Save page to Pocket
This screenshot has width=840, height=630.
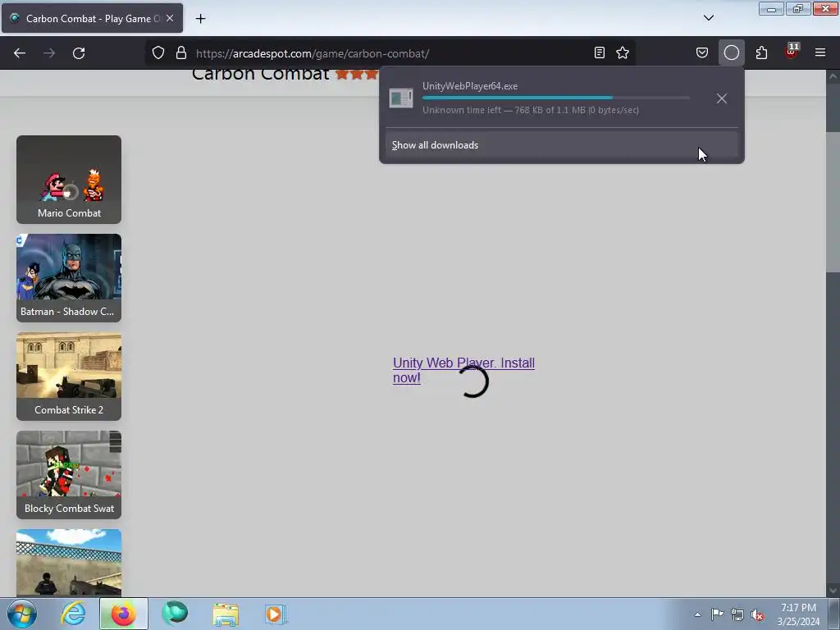[x=702, y=53]
